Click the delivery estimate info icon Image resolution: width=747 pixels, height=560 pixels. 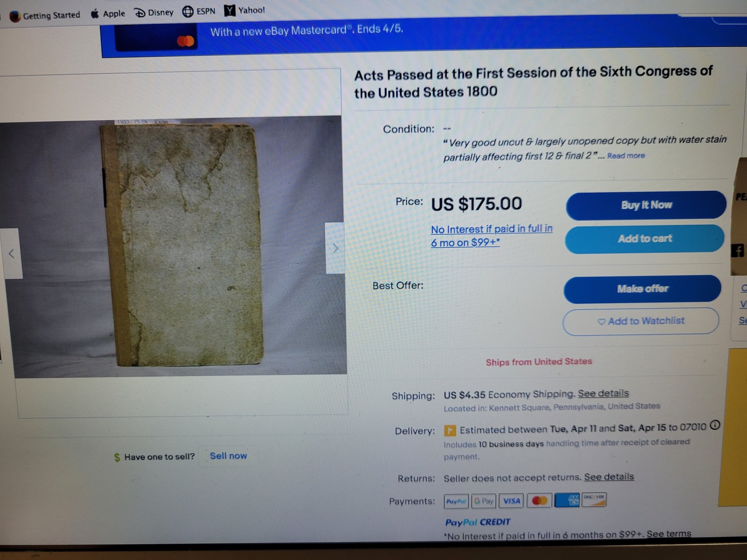[x=715, y=425]
